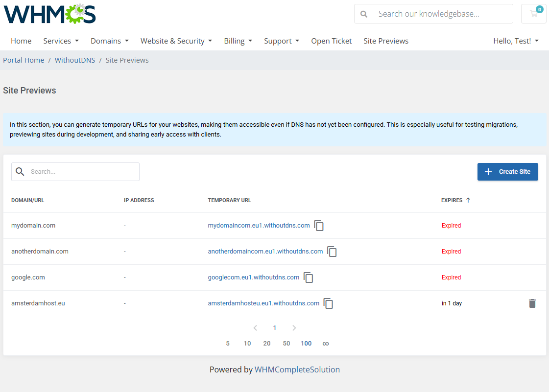This screenshot has width=549, height=392.
Task: Expand the Support dropdown menu
Action: 282,41
